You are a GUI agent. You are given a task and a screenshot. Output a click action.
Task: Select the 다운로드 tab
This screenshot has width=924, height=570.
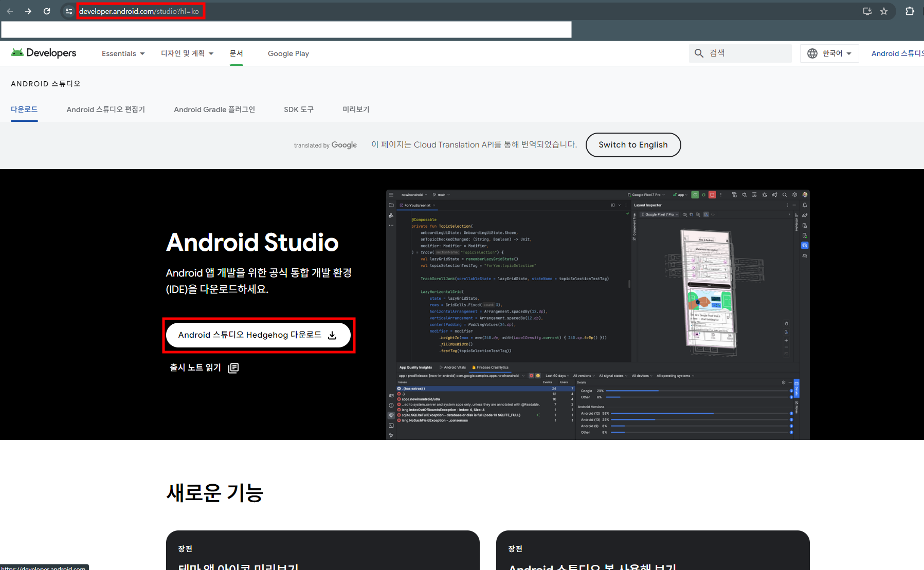coord(24,109)
